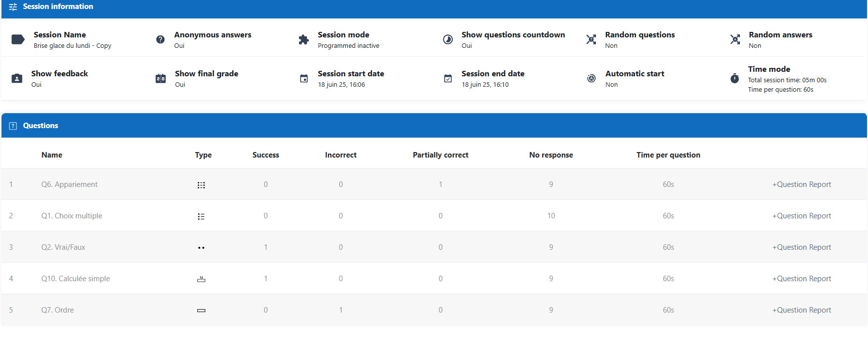Image resolution: width=868 pixels, height=342 pixels.
Task: Open Question Report for Q1. Choix multiple
Action: (802, 216)
